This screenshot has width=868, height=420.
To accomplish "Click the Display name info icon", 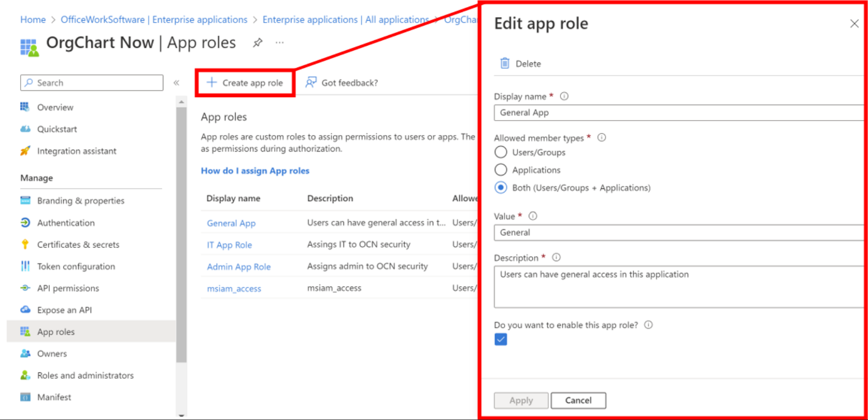I will (x=564, y=96).
